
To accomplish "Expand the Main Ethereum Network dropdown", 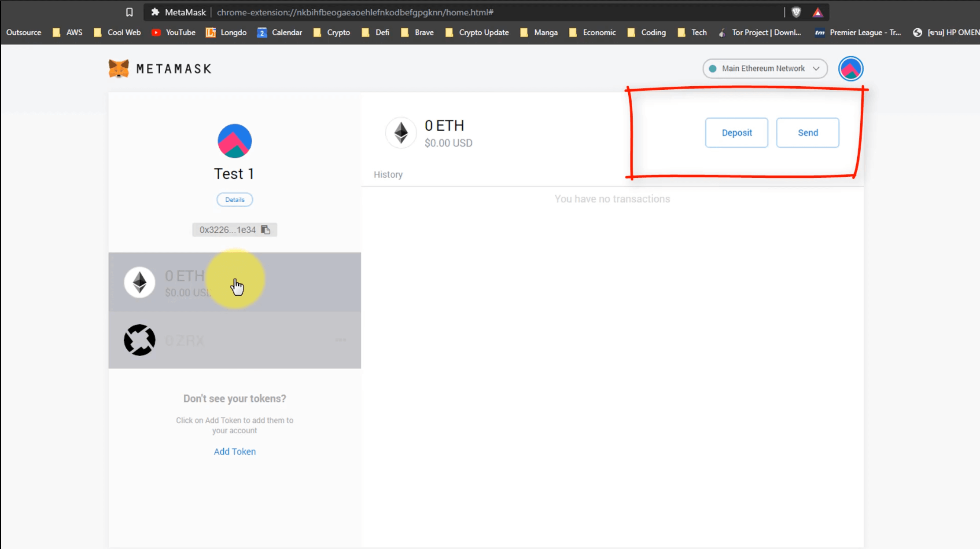I will tap(765, 69).
